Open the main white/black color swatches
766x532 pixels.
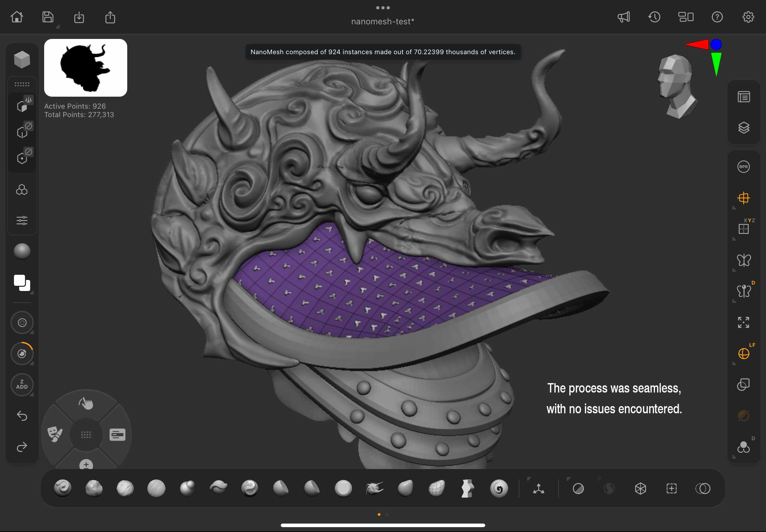pos(22,283)
